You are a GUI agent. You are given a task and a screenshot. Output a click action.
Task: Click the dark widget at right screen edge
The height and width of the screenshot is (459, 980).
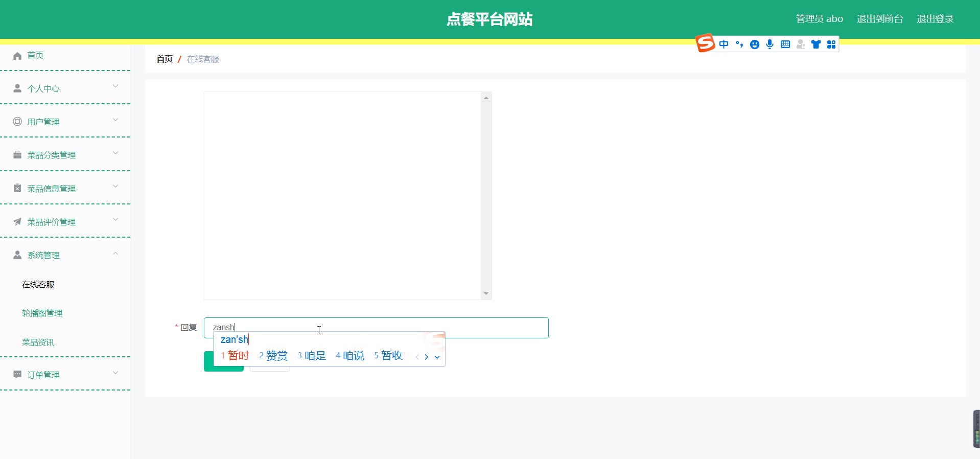tap(976, 429)
